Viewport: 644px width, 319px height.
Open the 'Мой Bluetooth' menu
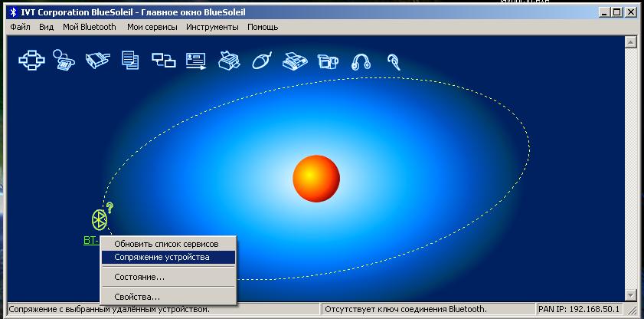coord(90,27)
